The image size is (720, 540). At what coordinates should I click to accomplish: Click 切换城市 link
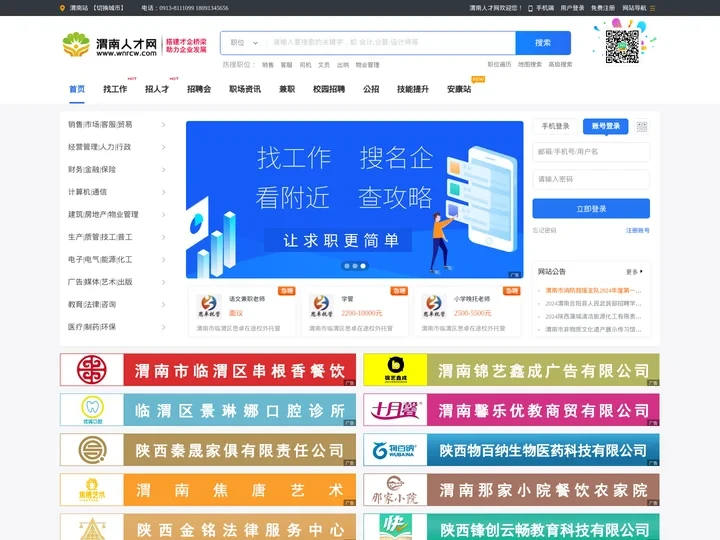(108, 8)
